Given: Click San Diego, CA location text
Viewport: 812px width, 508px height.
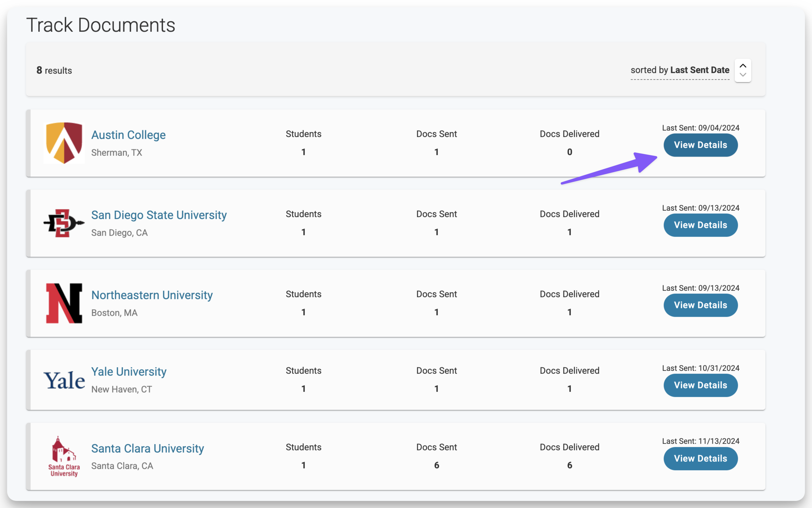Looking at the screenshot, I should pos(119,233).
